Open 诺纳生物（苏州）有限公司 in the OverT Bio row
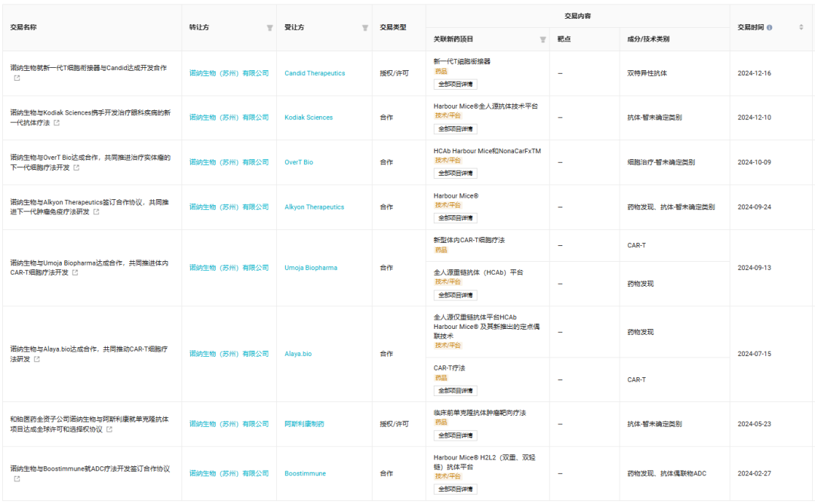The image size is (815, 504). click(x=229, y=162)
